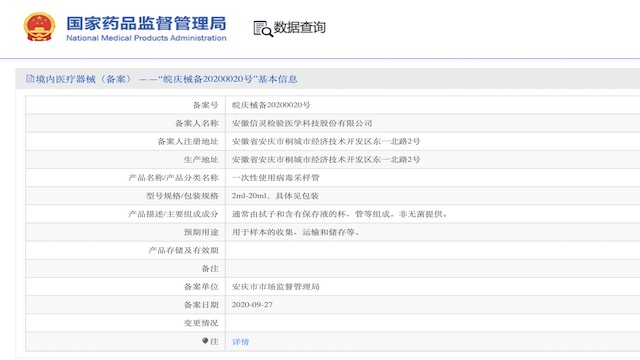Select the 备案号 label cell
This screenshot has height=360, width=640.
(x=206, y=105)
